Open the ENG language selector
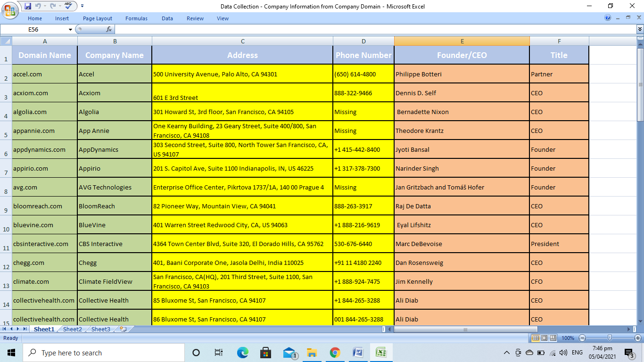Viewport: 644px width, 362px height. click(577, 353)
